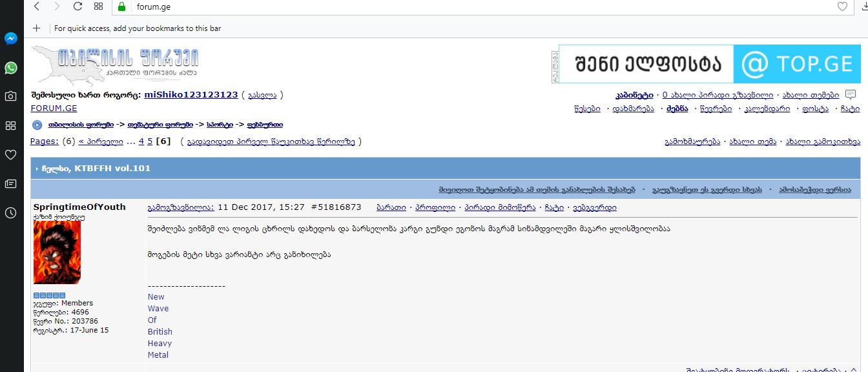Viewport: 868px width, 372px height.
Task: Click the Members group label
Action: [x=77, y=303]
